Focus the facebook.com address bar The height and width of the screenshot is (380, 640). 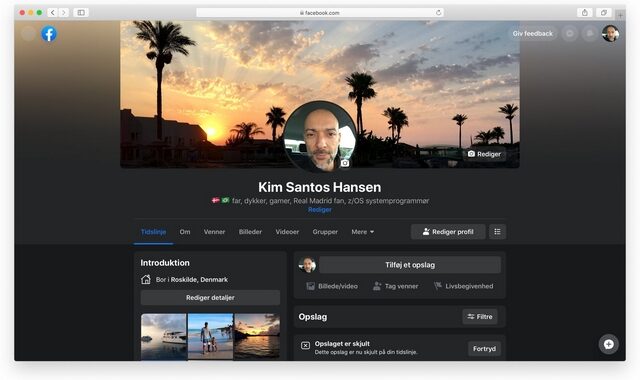[x=320, y=13]
